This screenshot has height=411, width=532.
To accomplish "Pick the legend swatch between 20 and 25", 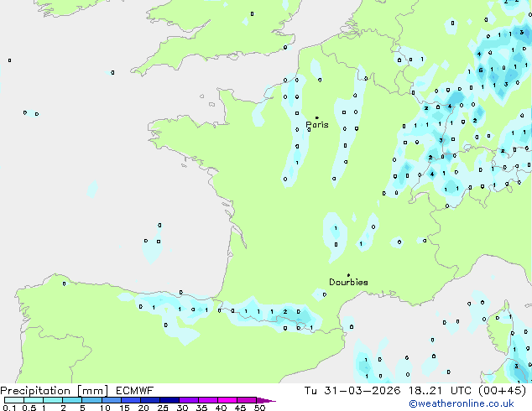I will click(151, 401).
